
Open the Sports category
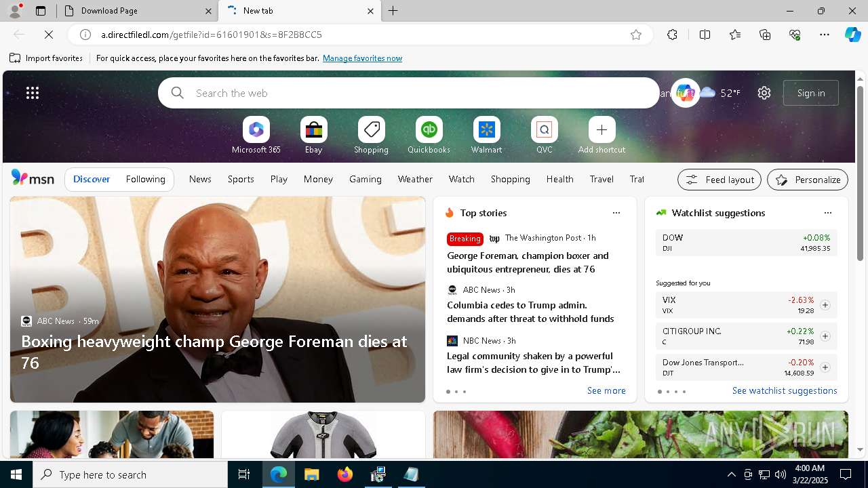[241, 179]
